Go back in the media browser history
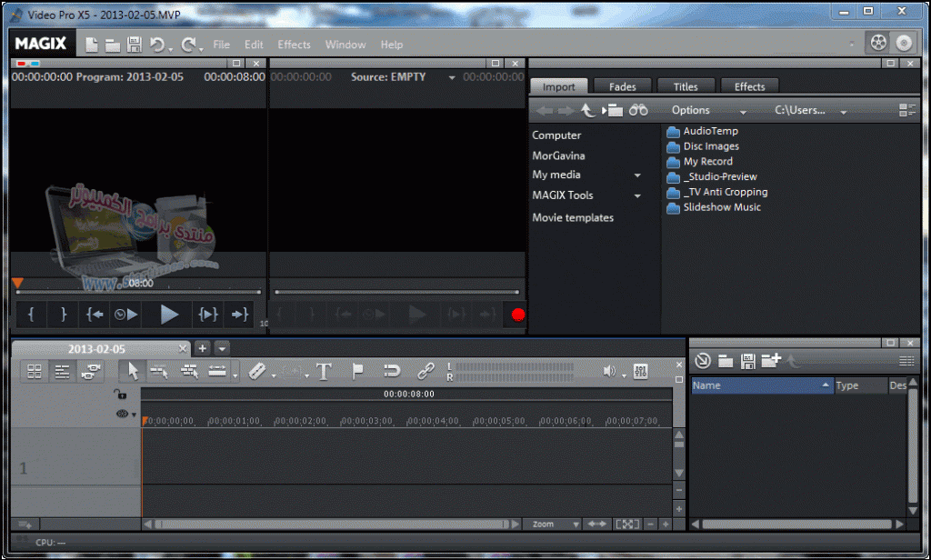The height and width of the screenshot is (560, 931). point(544,111)
